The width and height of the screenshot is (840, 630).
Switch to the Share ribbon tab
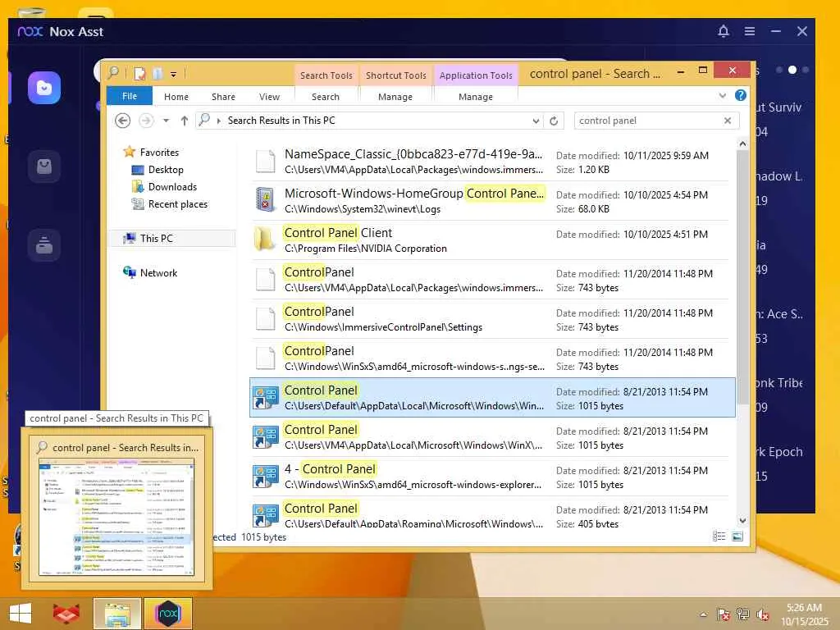click(x=223, y=97)
